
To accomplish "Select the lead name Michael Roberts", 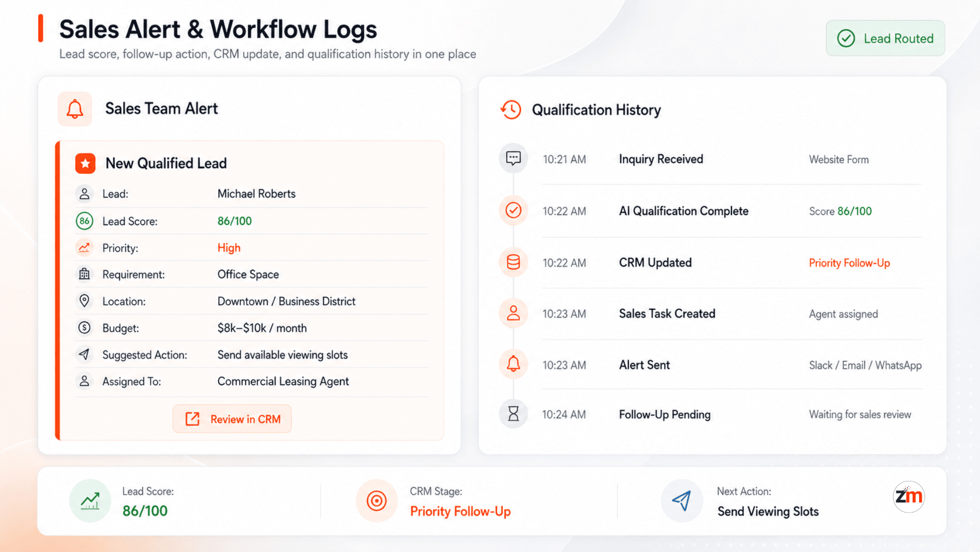I will click(256, 194).
